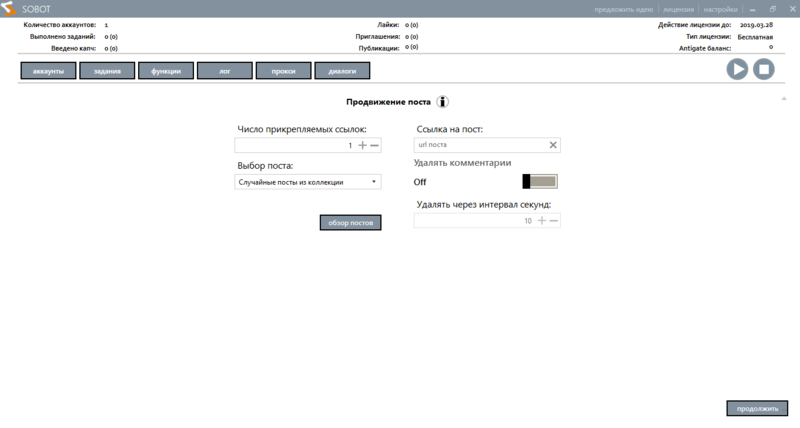Go to the функции tab
Image resolution: width=800 pixels, height=428 pixels.
(166, 71)
